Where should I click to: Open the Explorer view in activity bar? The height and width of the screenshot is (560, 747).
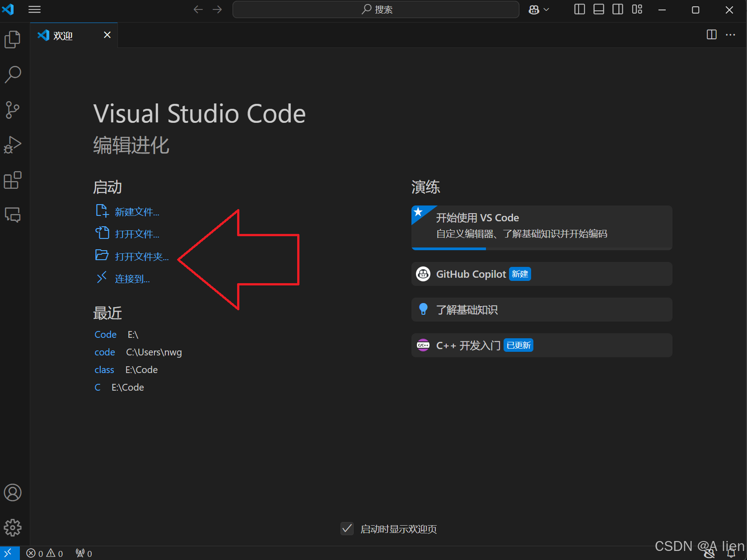pyautogui.click(x=13, y=39)
